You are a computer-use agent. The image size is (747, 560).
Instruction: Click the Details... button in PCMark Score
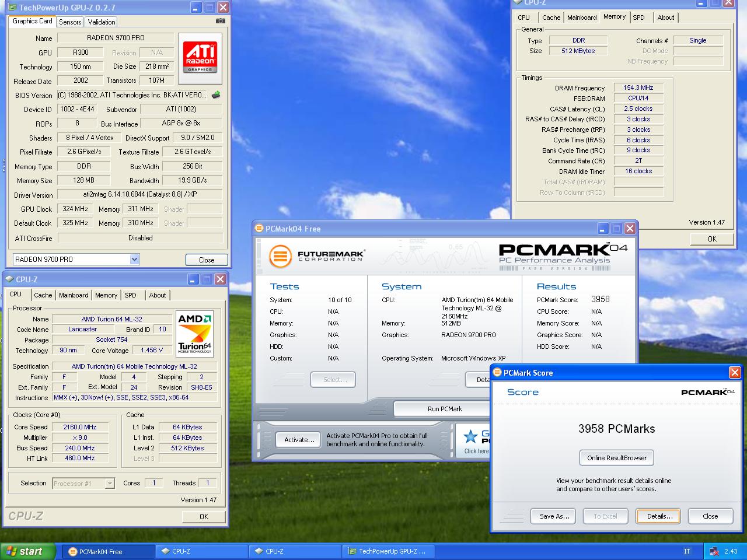click(x=659, y=516)
